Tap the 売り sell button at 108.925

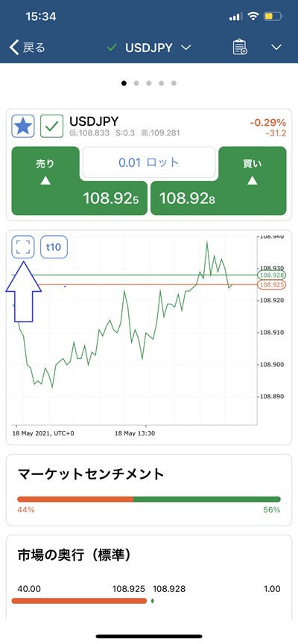click(x=79, y=181)
